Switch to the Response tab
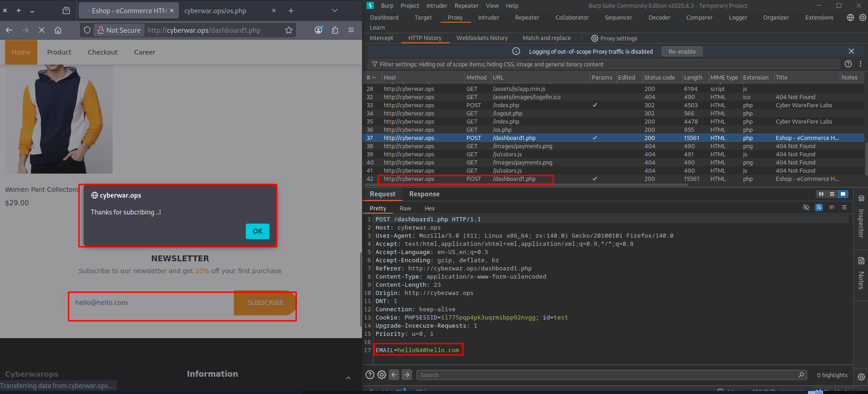 pyautogui.click(x=424, y=194)
